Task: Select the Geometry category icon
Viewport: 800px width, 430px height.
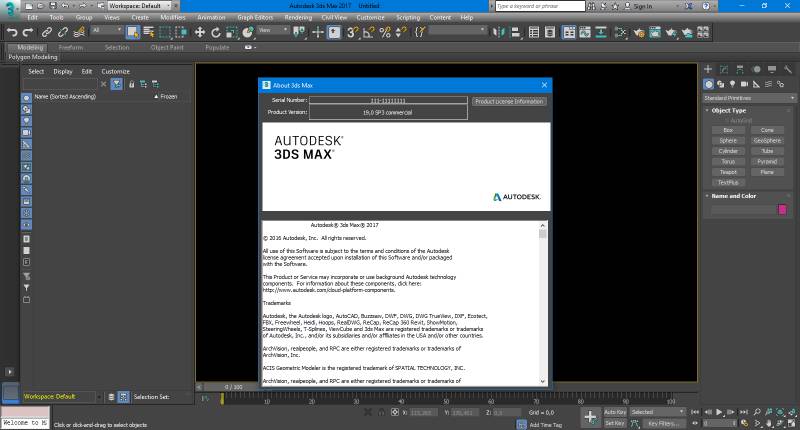Action: coord(708,84)
